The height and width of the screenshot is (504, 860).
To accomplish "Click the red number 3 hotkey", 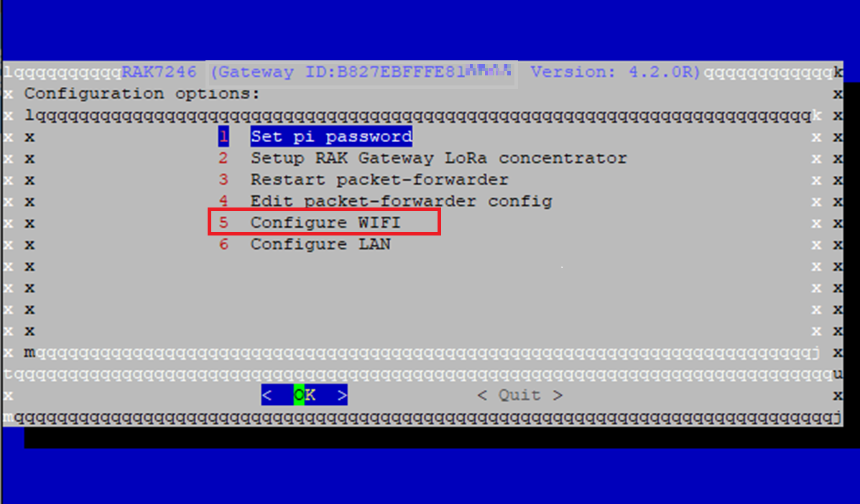I will pos(223,179).
